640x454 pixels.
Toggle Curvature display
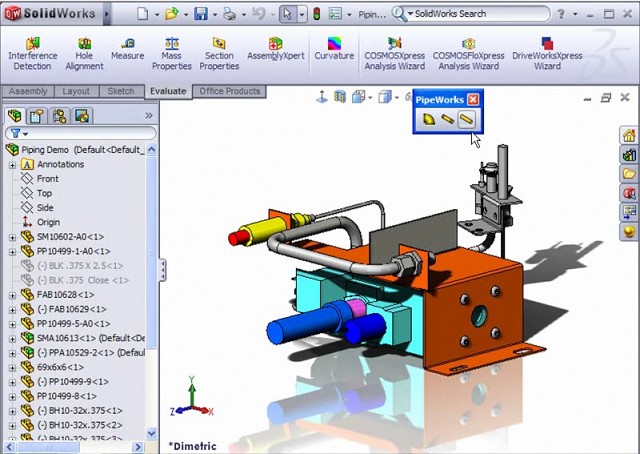[334, 49]
